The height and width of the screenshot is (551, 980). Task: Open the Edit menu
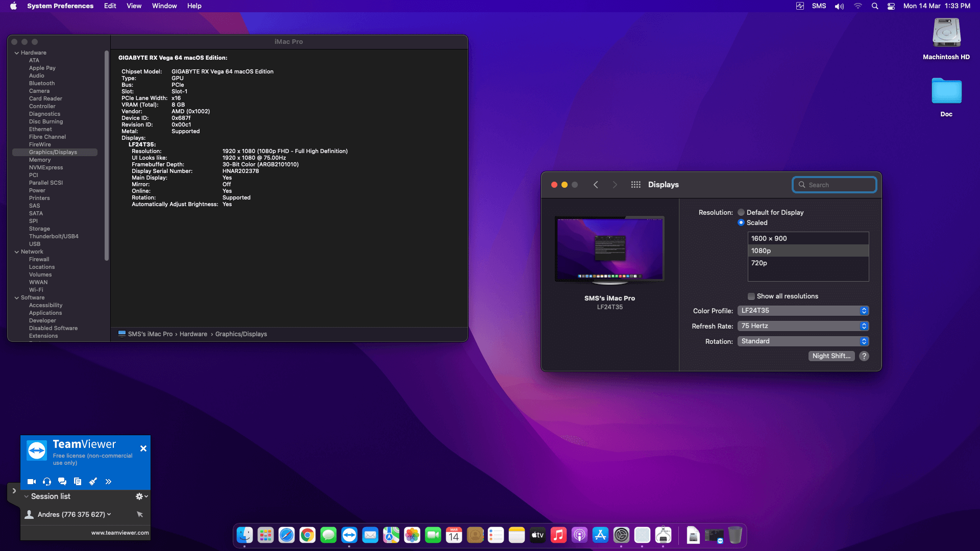pos(110,6)
